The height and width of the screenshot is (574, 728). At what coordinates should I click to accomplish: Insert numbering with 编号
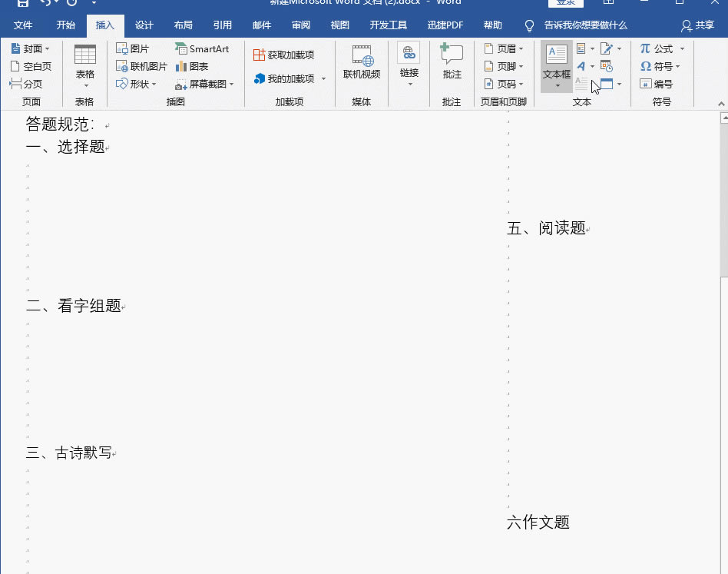[x=657, y=85]
